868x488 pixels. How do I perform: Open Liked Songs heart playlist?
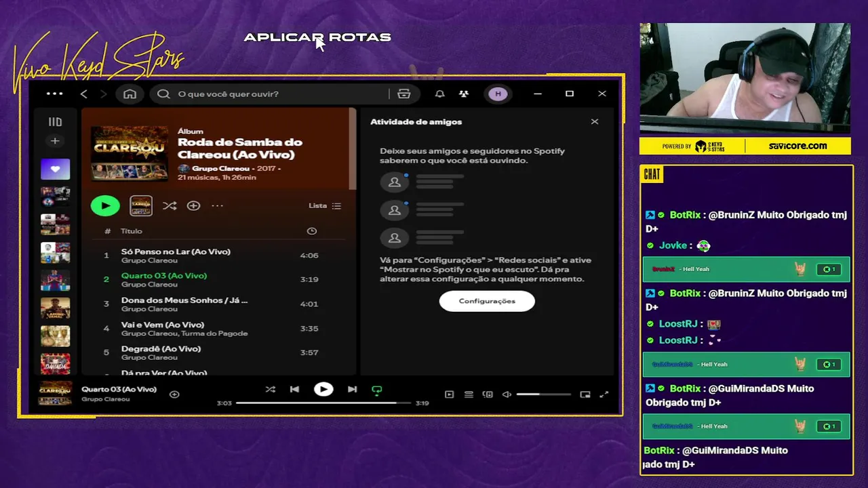[x=55, y=169]
